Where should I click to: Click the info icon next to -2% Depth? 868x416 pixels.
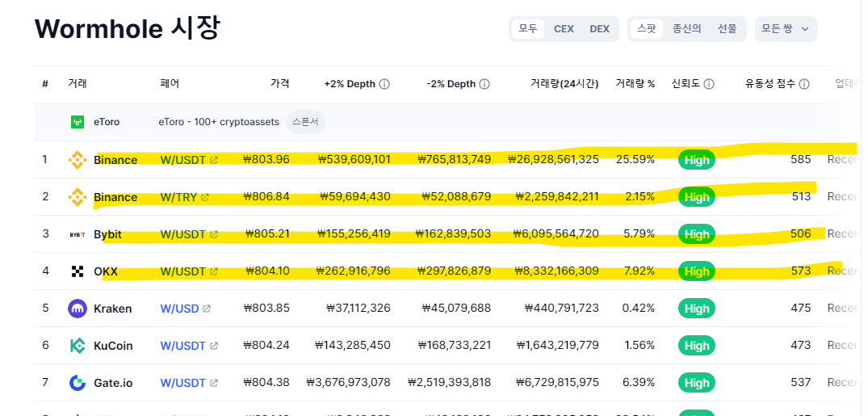(x=484, y=84)
